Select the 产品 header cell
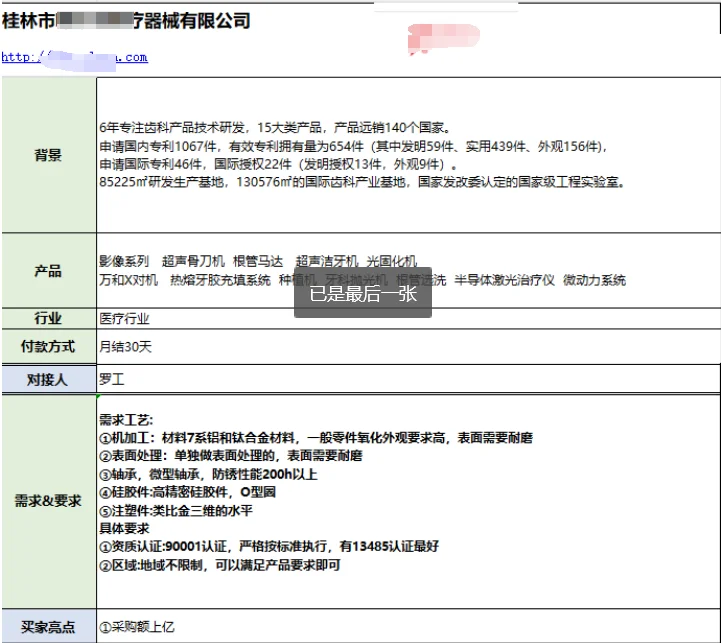Viewport: 721px width, 643px height. [49, 270]
